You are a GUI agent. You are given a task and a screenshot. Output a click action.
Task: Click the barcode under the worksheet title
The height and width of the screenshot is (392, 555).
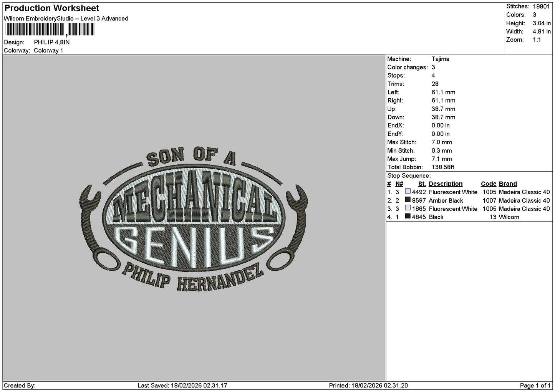click(x=49, y=30)
